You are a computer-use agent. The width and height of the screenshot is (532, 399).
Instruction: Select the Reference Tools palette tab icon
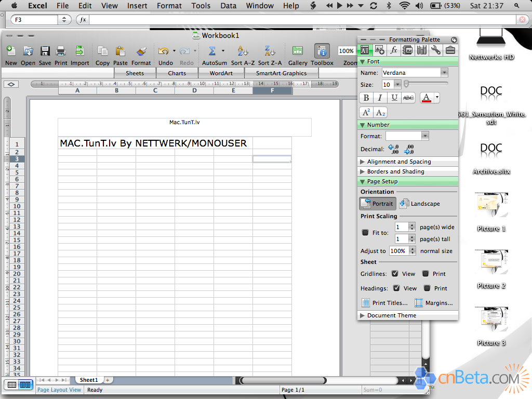pos(422,50)
